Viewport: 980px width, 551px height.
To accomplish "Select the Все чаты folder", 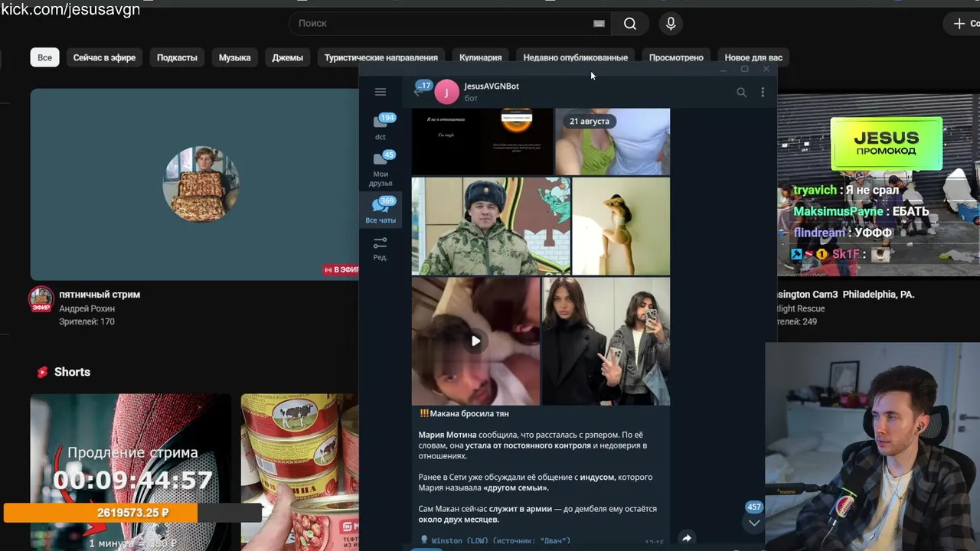I will click(381, 210).
